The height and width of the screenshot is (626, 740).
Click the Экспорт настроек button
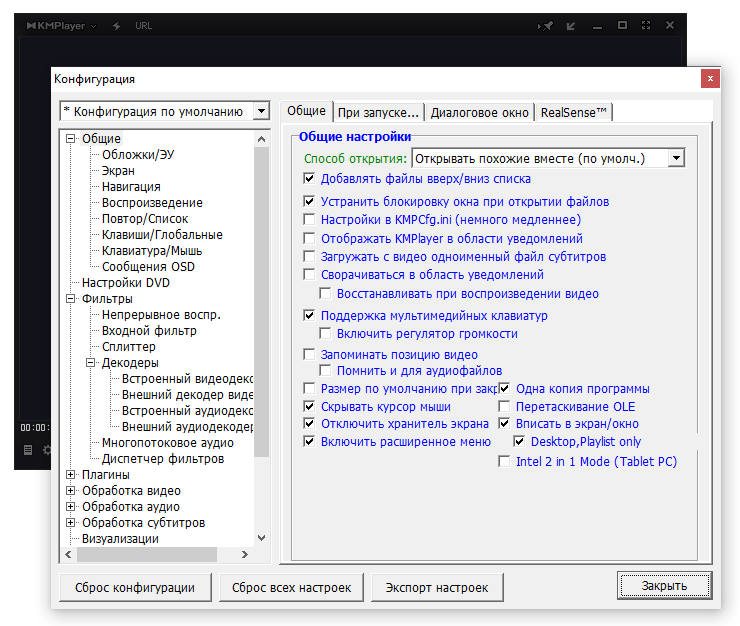tap(437, 587)
